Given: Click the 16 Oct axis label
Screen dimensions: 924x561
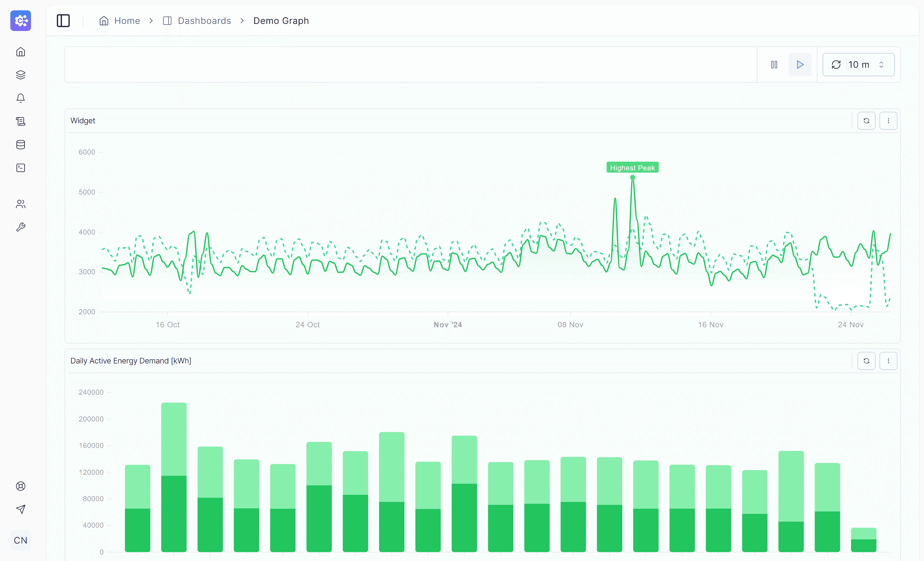Looking at the screenshot, I should coord(168,325).
